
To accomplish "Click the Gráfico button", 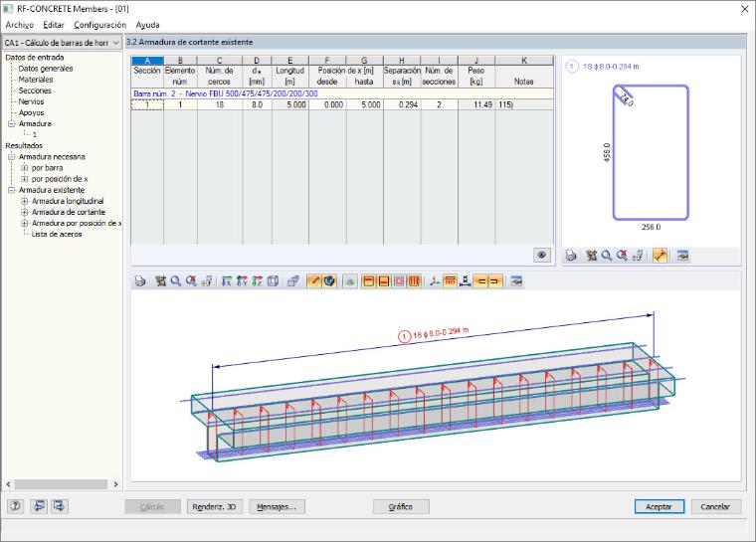I will (x=401, y=507).
